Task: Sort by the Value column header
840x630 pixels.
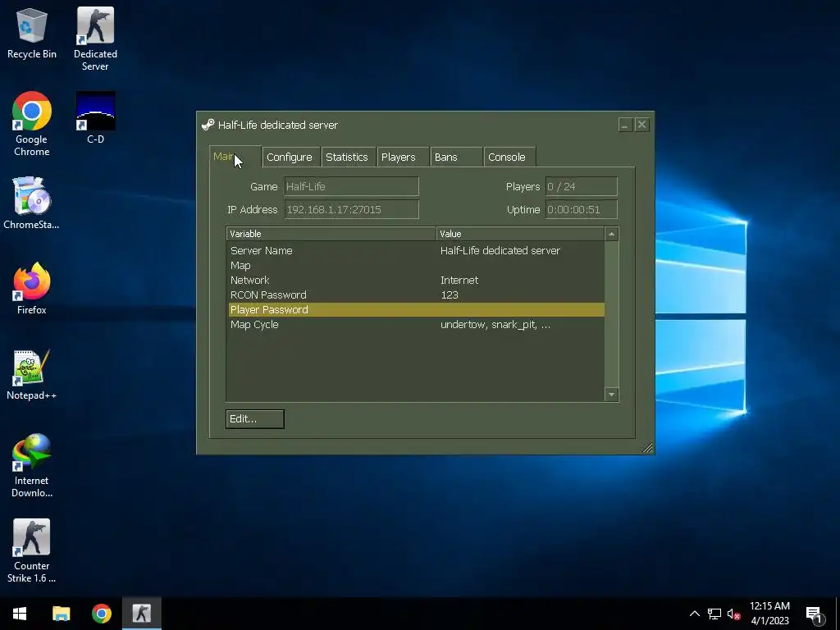Action: (520, 234)
